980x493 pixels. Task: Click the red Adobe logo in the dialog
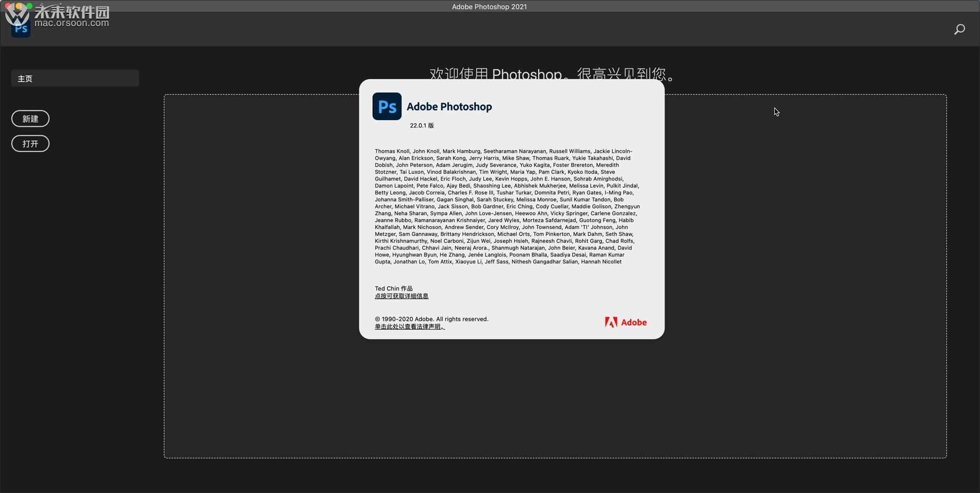click(x=625, y=322)
